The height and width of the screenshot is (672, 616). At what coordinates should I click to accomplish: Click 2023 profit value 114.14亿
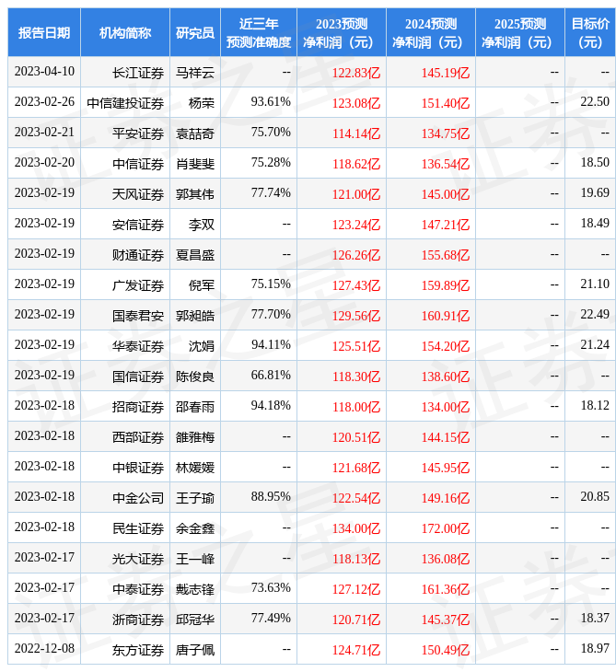tap(356, 133)
